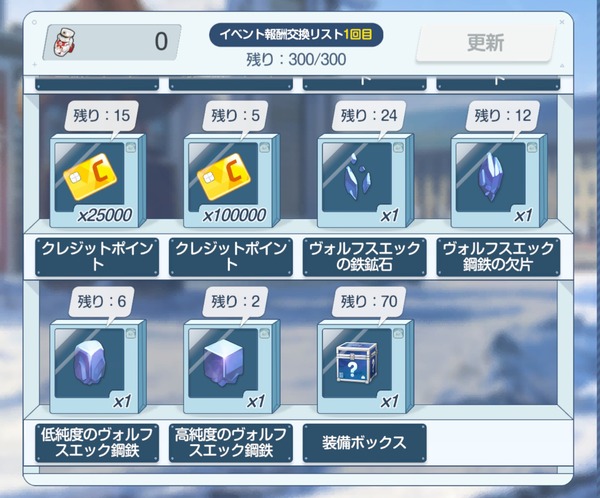600x498 pixels.
Task: Choose the Wolfseck iron ore crystal item
Action: pyautogui.click(x=366, y=181)
